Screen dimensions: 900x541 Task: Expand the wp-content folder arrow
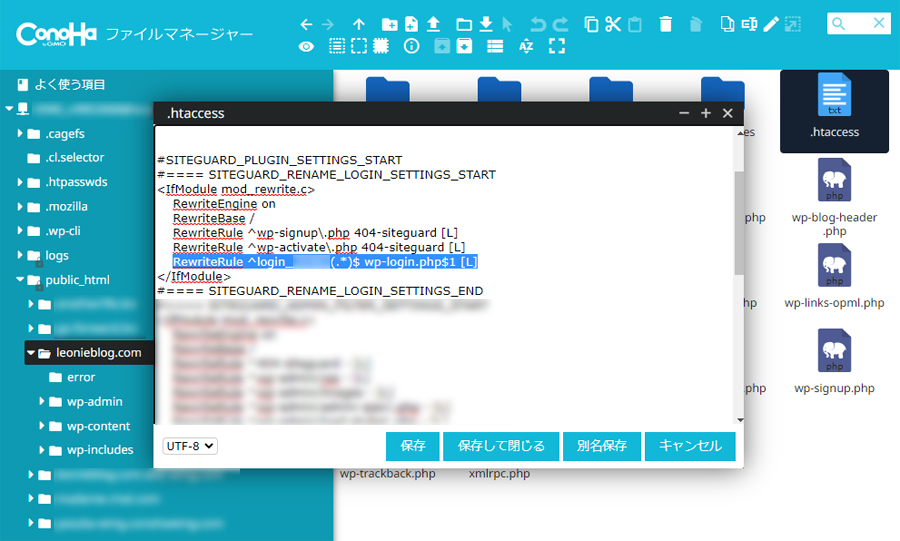[42, 426]
